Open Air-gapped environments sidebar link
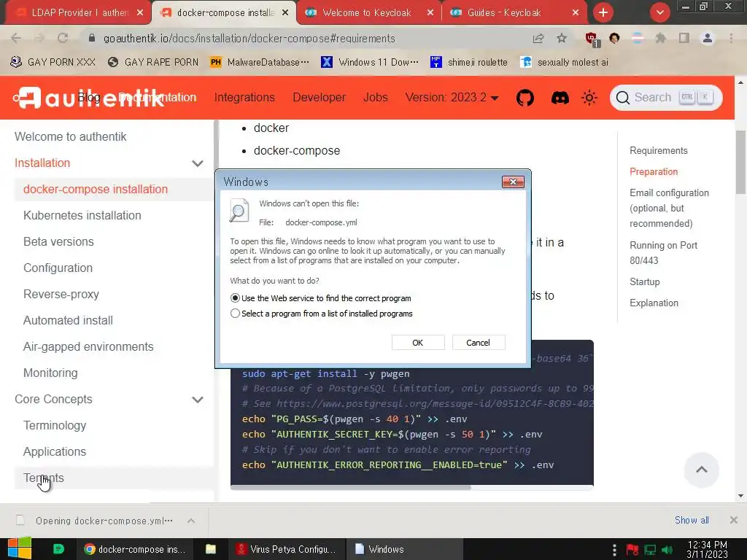The image size is (747, 560). tap(88, 346)
